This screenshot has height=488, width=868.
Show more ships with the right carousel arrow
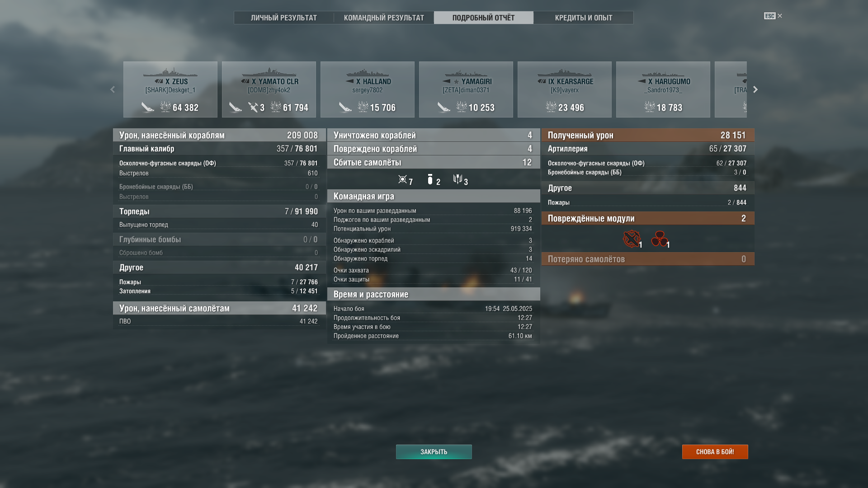click(755, 89)
